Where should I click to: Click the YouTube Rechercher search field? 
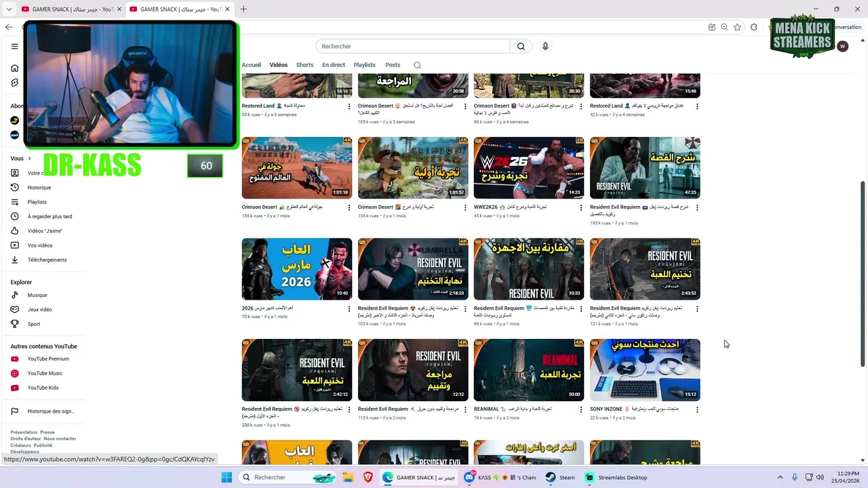click(412, 46)
